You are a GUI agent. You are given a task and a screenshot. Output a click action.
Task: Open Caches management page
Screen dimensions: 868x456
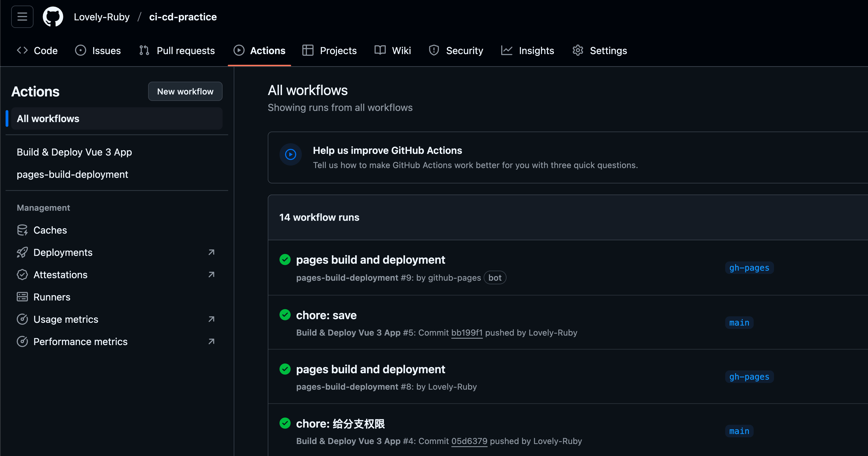click(50, 230)
